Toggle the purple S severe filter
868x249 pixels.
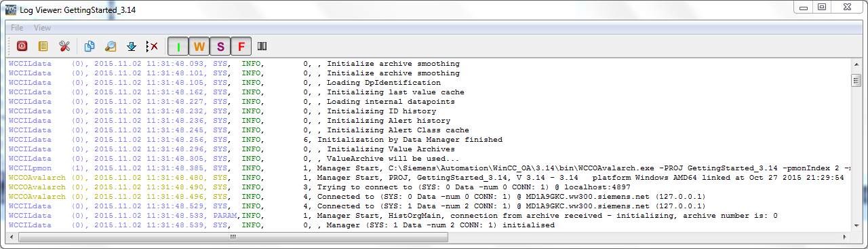(220, 46)
